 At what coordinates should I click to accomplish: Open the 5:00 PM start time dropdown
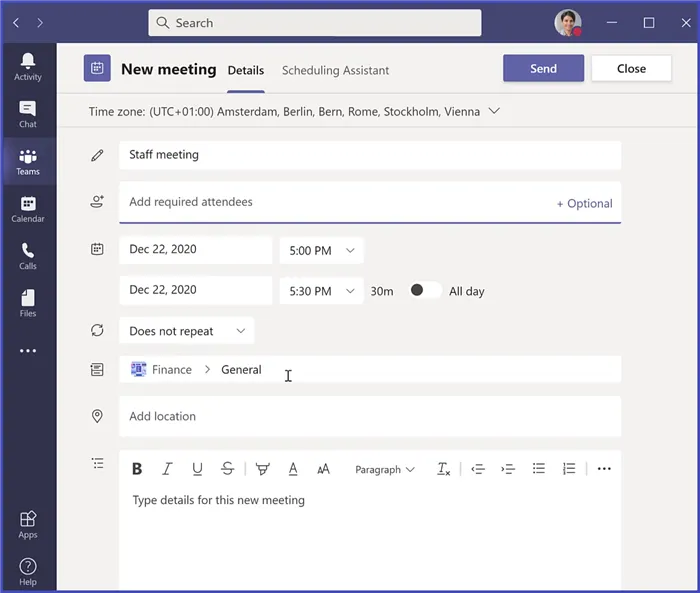pos(321,250)
